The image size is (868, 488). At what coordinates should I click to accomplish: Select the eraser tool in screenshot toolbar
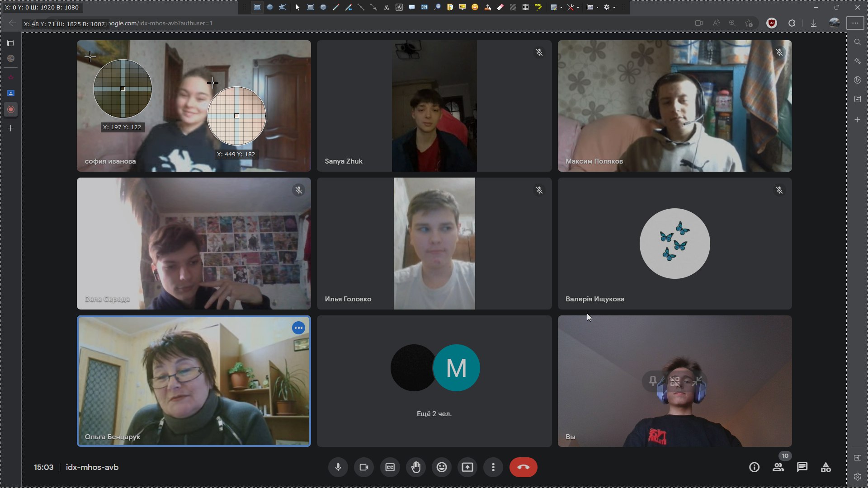click(x=500, y=7)
